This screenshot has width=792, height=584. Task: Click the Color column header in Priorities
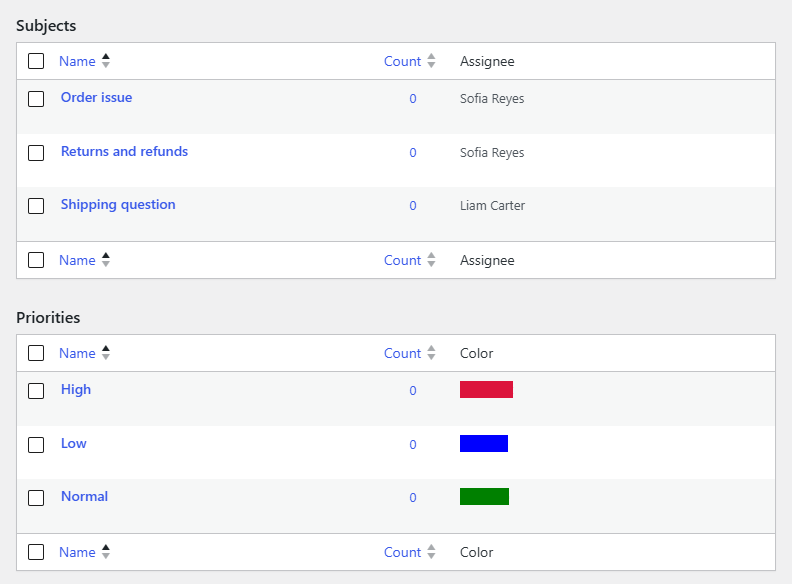click(x=476, y=353)
